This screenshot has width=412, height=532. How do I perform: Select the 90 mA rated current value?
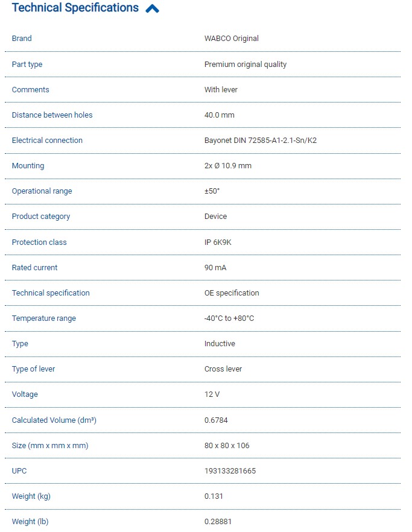tap(215, 268)
